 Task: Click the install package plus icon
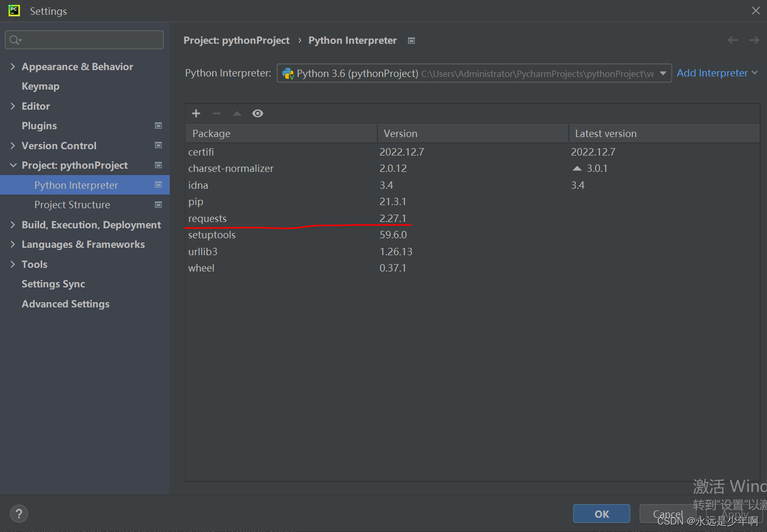coord(196,113)
